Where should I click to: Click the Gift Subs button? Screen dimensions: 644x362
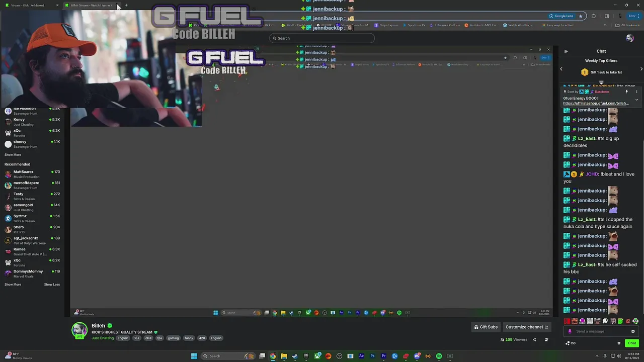(486, 327)
